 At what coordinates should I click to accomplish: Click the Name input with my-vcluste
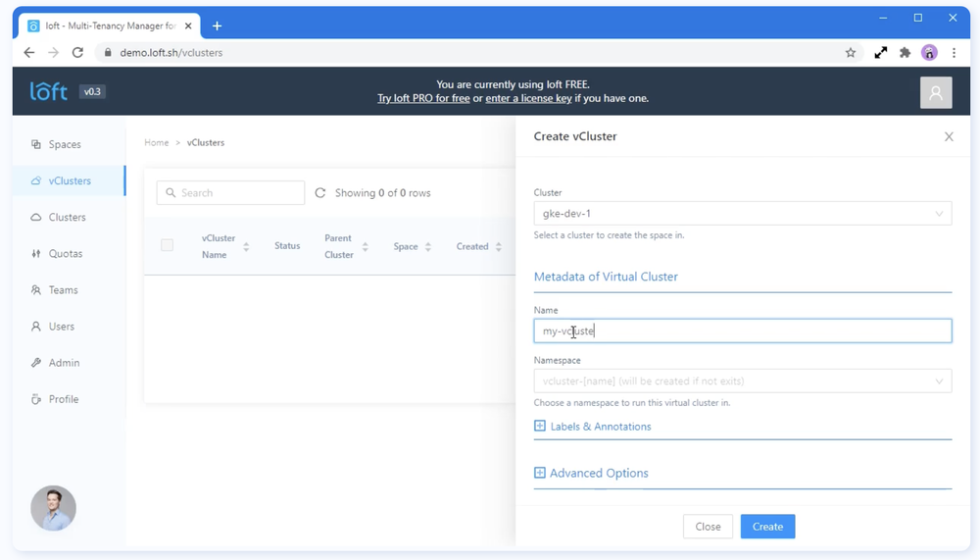click(743, 331)
